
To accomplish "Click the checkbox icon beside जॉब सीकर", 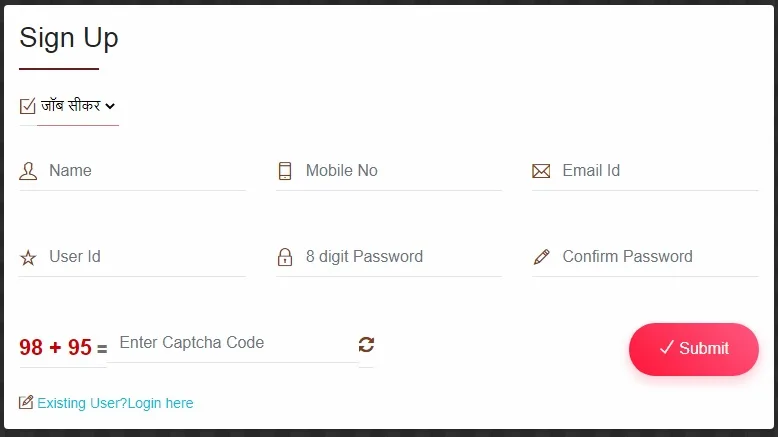I will click(x=28, y=106).
